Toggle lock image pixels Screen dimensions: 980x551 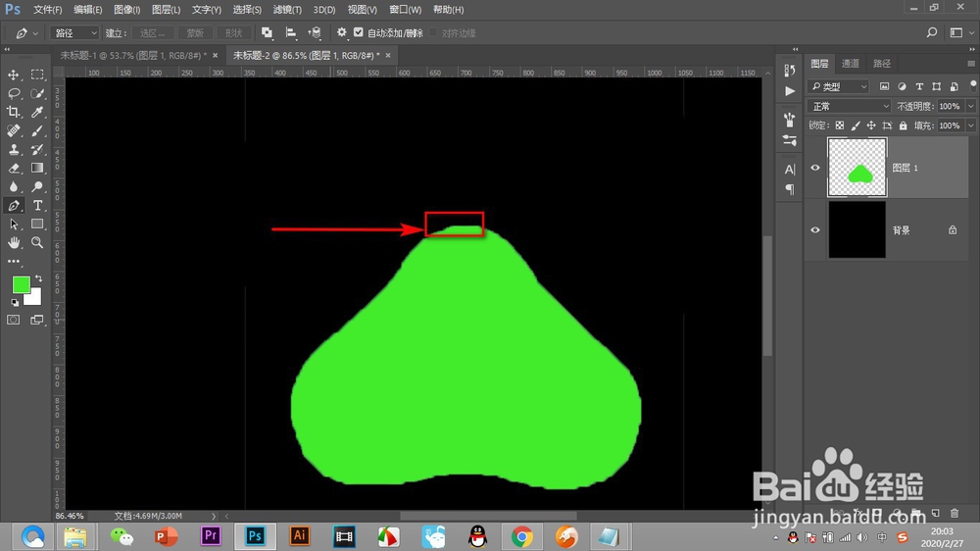pyautogui.click(x=856, y=125)
